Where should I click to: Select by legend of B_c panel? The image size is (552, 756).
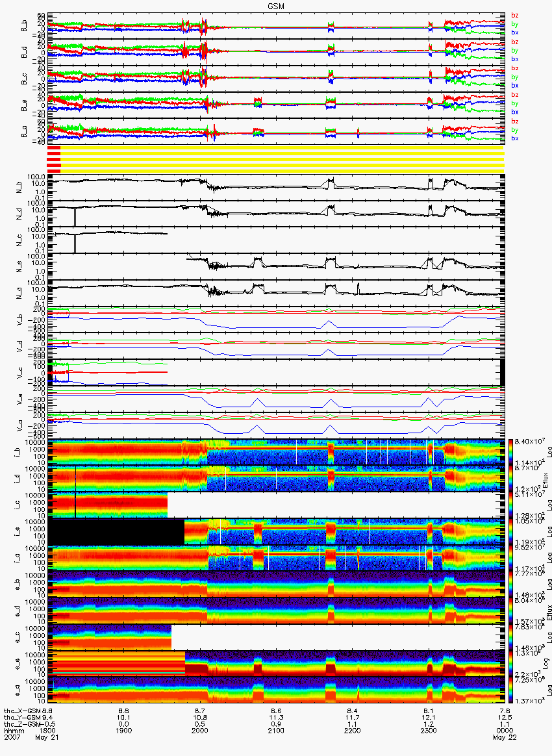[x=515, y=77]
